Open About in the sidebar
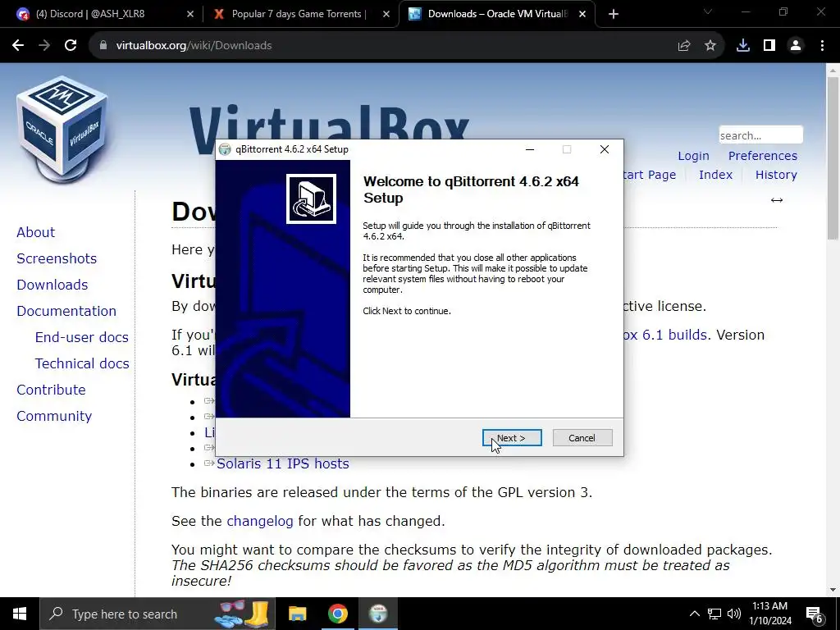 [36, 232]
